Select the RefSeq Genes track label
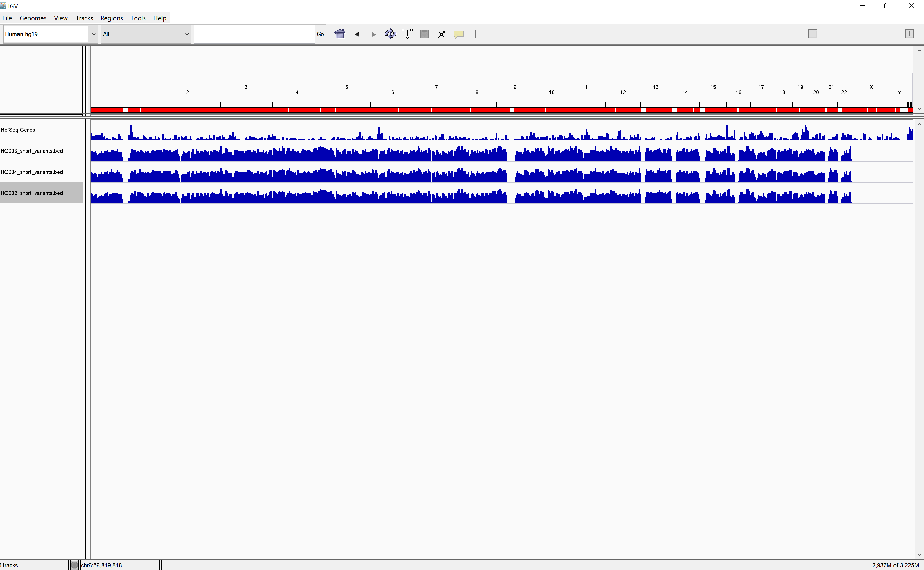Screen dimensions: 924x570 18,130
